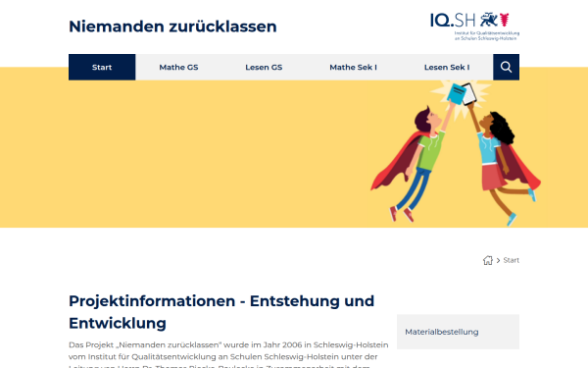Click the Niemanden zurücklassen site title

coord(172,26)
